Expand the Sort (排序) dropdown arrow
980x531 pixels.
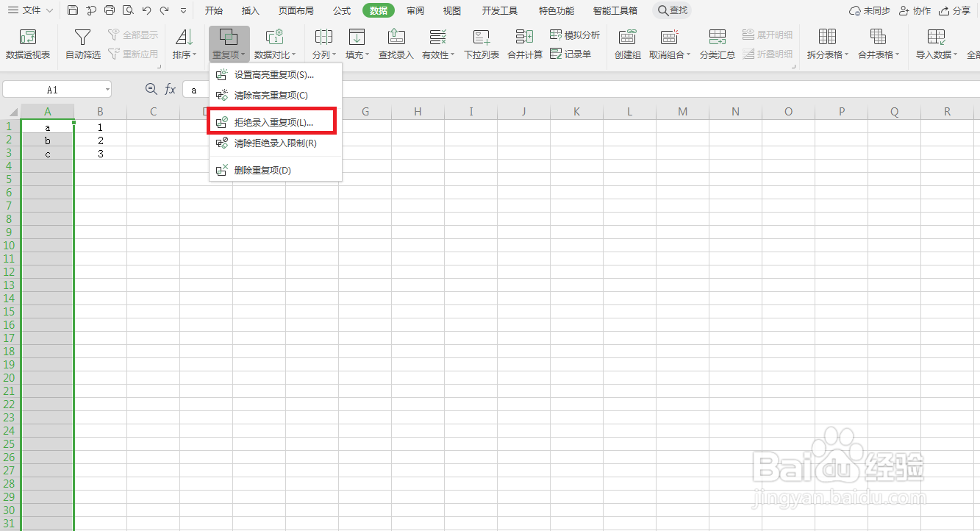coord(194,55)
